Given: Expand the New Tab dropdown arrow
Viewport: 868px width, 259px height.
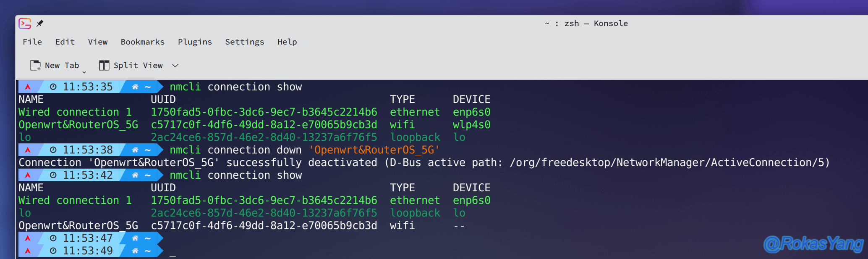Looking at the screenshot, I should point(84,72).
